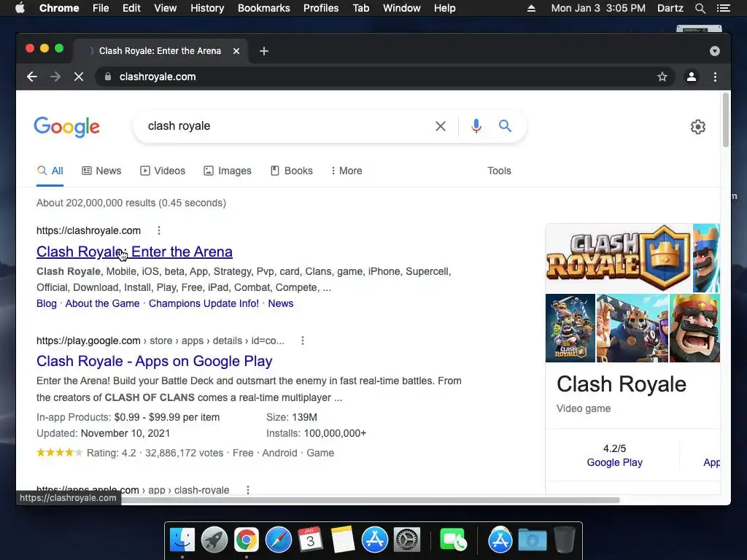747x560 pixels.
Task: Switch to the News results tab
Action: tap(101, 171)
